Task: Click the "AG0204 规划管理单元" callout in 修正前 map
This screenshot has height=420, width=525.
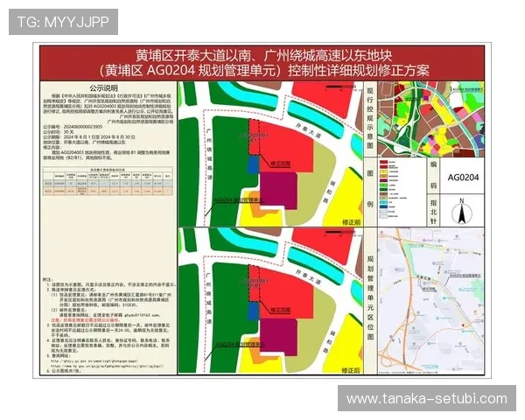Action: pos(238,200)
